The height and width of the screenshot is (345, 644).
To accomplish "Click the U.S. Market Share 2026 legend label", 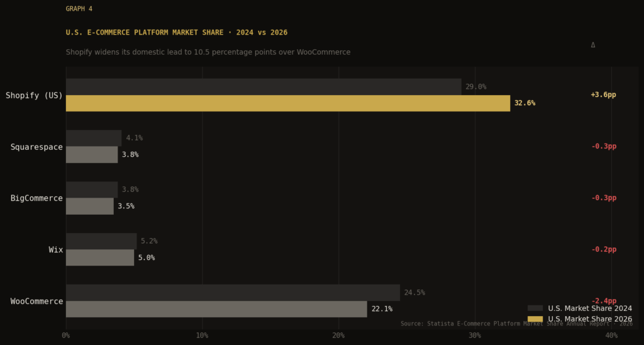I will [x=590, y=319].
